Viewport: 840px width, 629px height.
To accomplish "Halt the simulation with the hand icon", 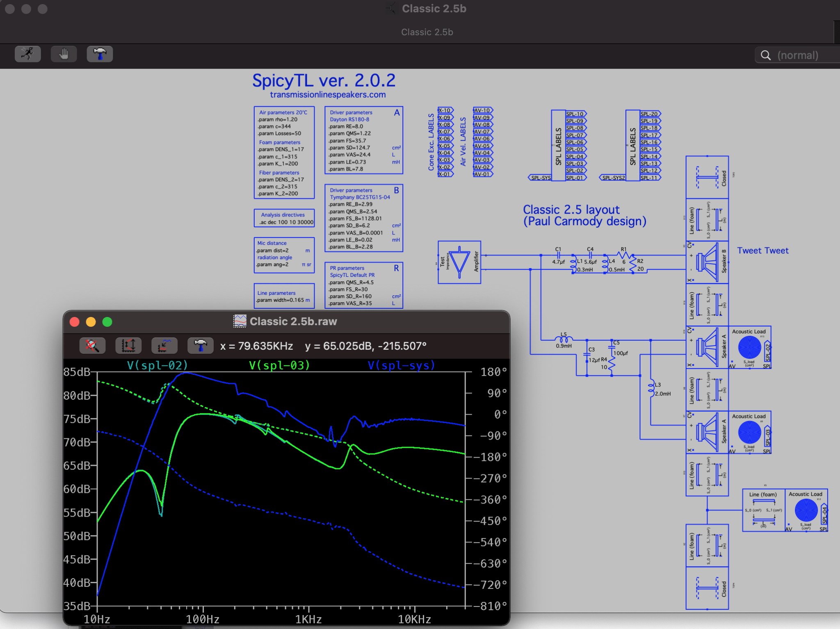I will 64,54.
